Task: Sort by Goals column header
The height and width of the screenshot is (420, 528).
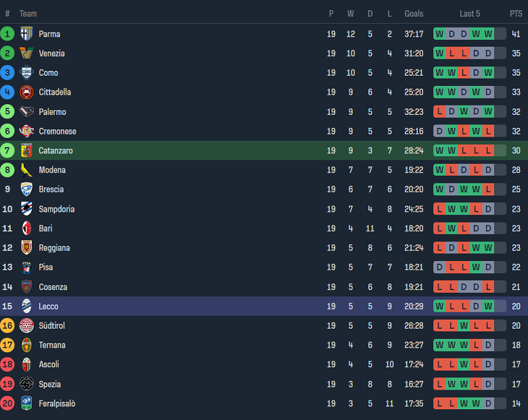Action: 414,14
